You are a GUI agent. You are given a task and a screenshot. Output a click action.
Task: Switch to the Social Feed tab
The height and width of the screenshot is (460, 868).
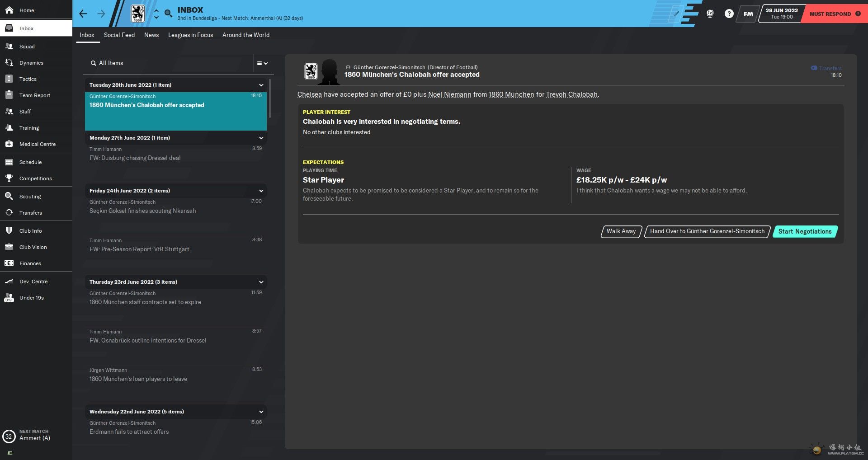click(119, 35)
